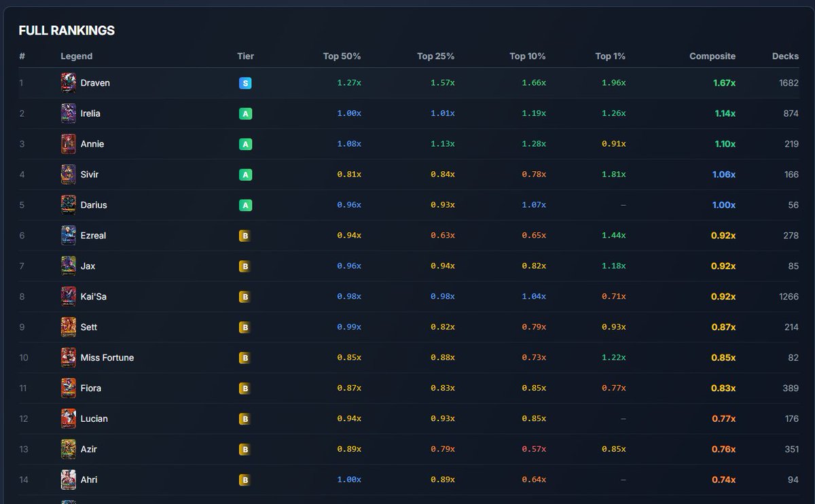Screen dimensions: 815x504
Task: Click the B tier badge for Kai'Sa
Action: [x=245, y=298]
